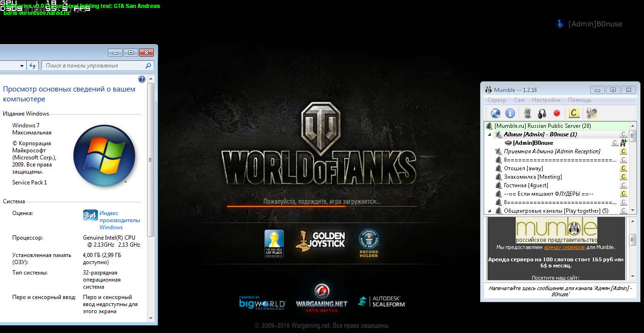Toggle microphone mute in Mumble toolbar

click(x=528, y=113)
